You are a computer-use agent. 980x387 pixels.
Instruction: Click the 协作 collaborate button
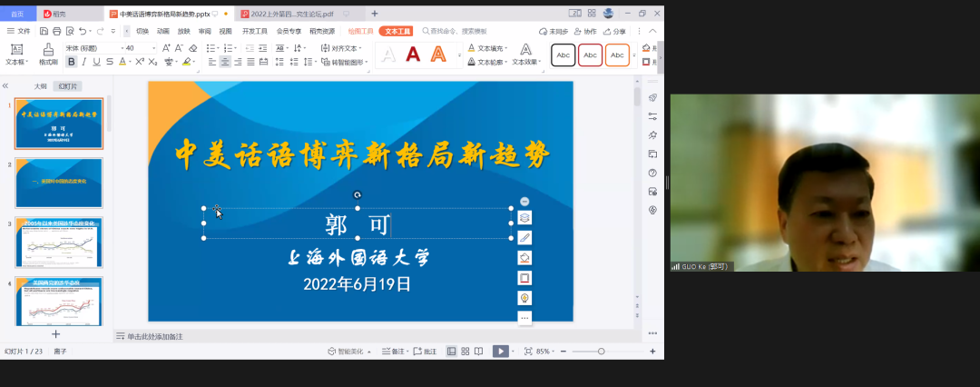pyautogui.click(x=586, y=31)
